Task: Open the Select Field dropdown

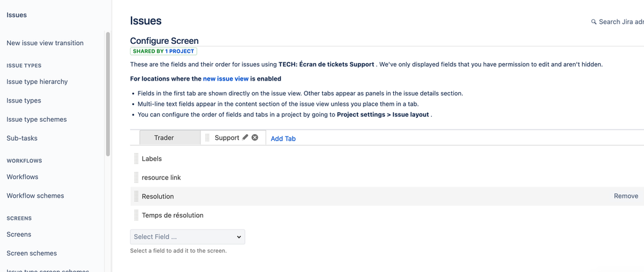Action: click(188, 237)
